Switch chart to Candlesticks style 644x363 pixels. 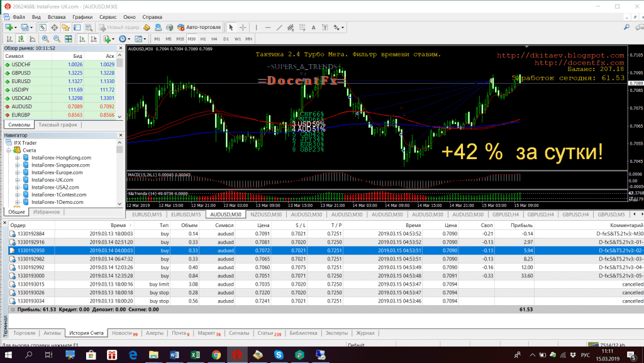coord(21,39)
